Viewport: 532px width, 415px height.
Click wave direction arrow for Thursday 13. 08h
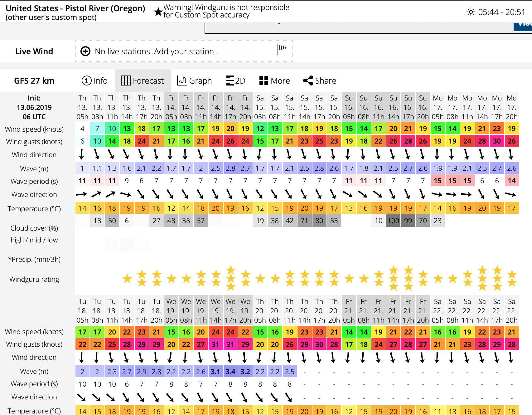tap(97, 194)
